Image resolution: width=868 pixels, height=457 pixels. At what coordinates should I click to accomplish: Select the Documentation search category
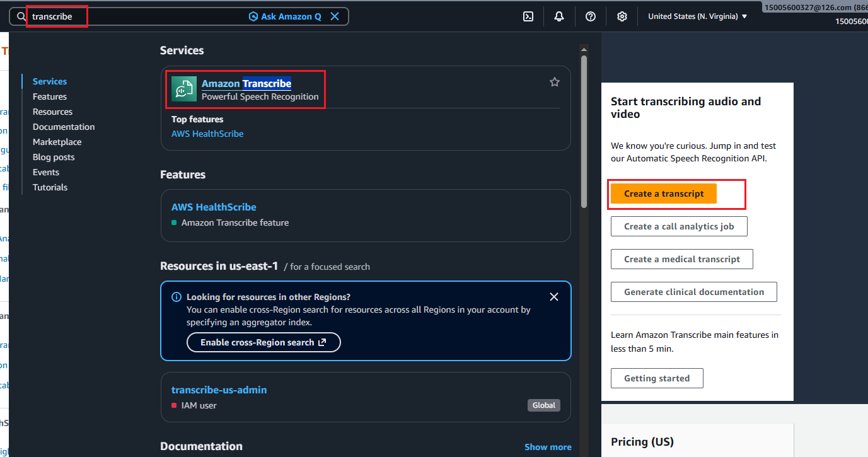point(64,127)
